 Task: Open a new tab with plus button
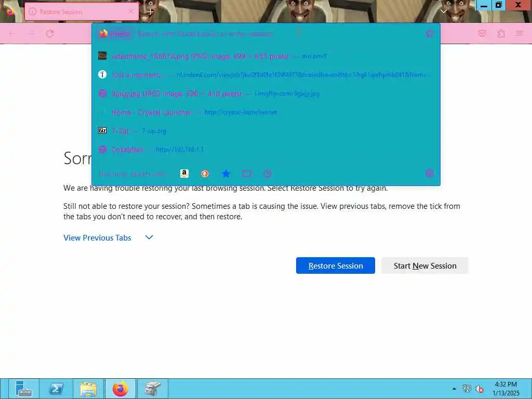[x=150, y=11]
